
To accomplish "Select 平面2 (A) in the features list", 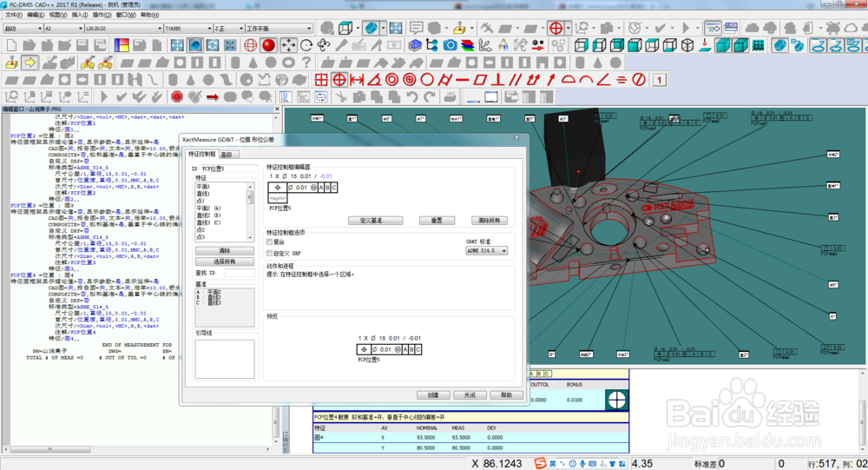I will tap(208, 209).
